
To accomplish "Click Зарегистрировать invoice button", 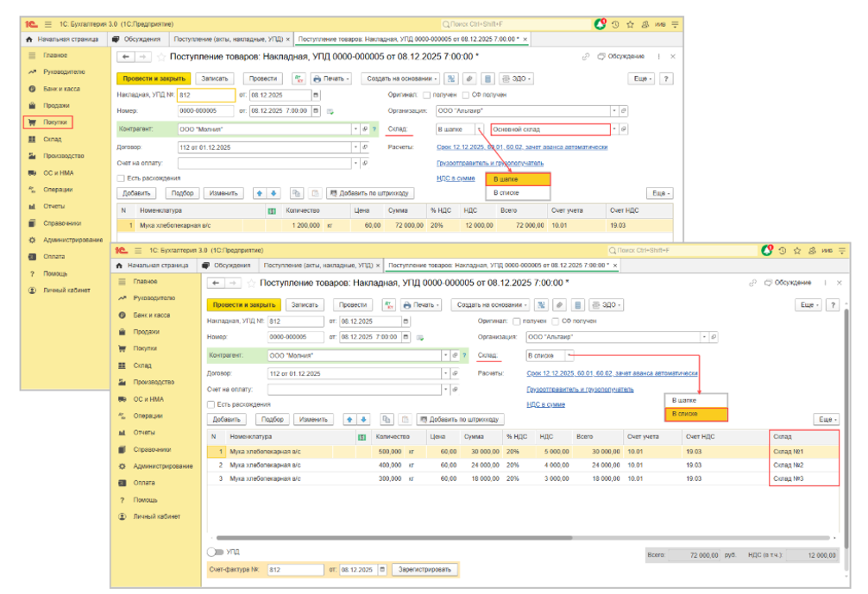I will point(425,570).
